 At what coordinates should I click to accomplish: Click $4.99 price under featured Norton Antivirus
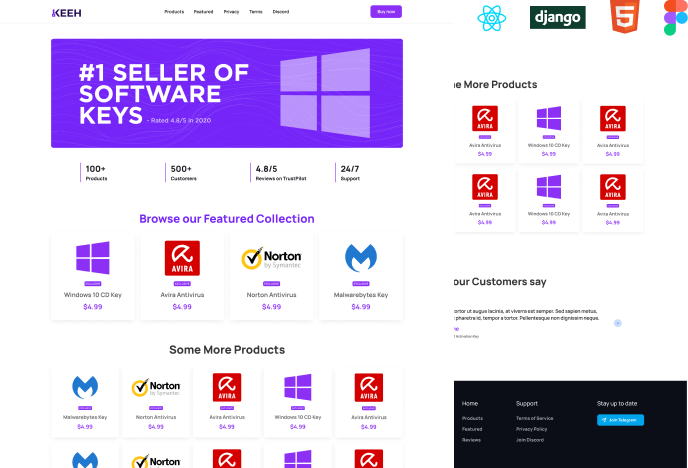pos(271,307)
